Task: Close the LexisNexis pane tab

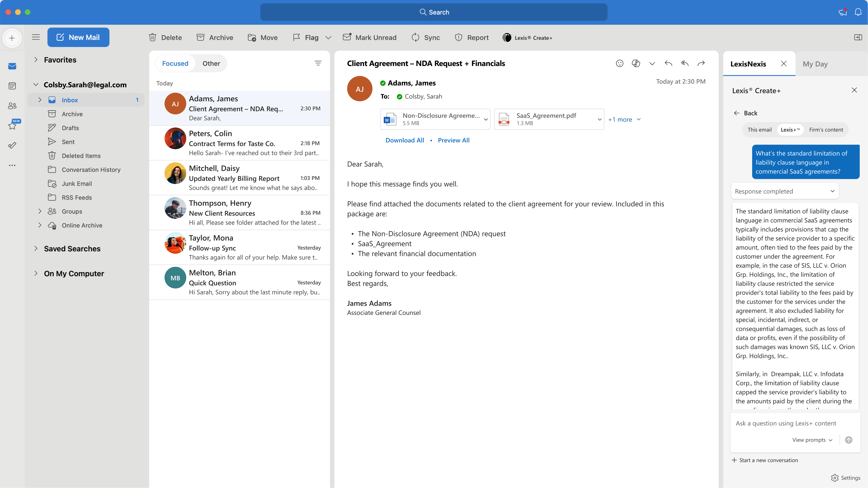Action: click(x=783, y=63)
